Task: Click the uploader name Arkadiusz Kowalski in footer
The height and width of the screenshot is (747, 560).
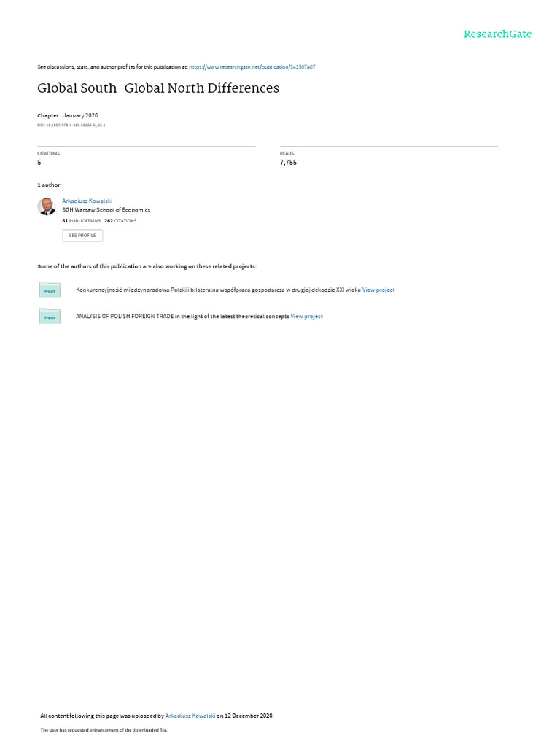Action: click(x=190, y=716)
